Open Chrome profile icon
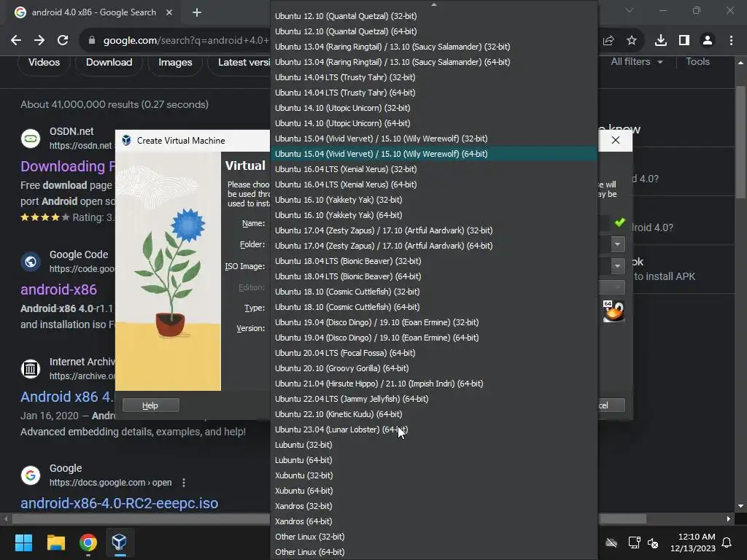Screen dimensions: 747x560 pyautogui.click(x=708, y=41)
